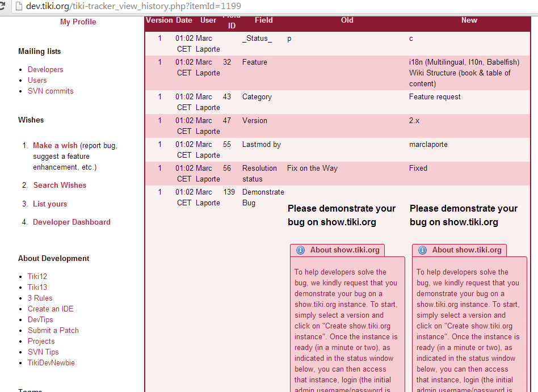Click the URL address field
This screenshot has width=538, height=392.
(x=275, y=6)
